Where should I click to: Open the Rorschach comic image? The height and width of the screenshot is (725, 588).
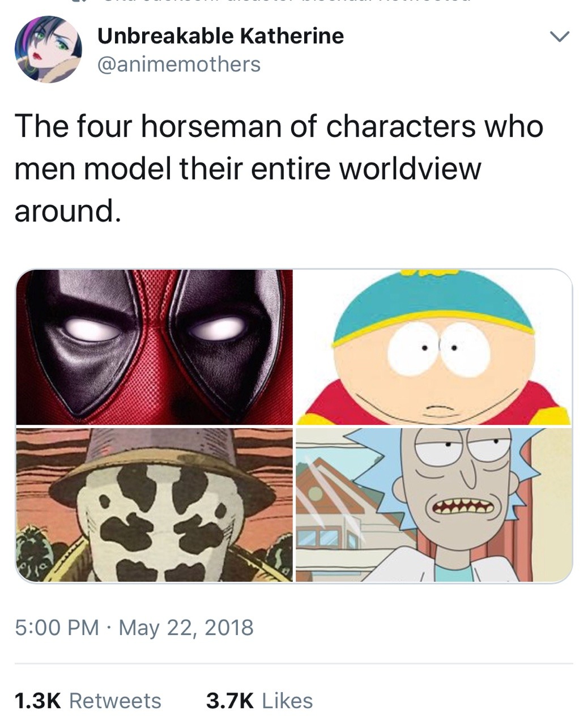pyautogui.click(x=154, y=505)
